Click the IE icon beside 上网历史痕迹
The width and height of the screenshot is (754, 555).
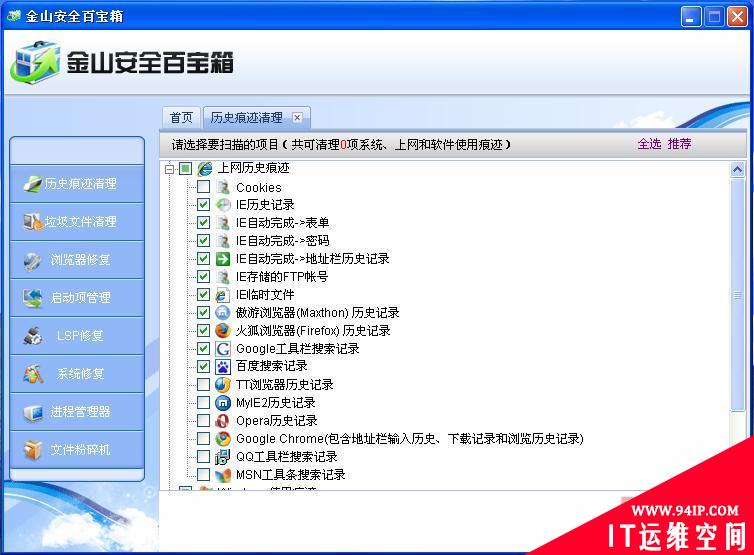[x=204, y=168]
